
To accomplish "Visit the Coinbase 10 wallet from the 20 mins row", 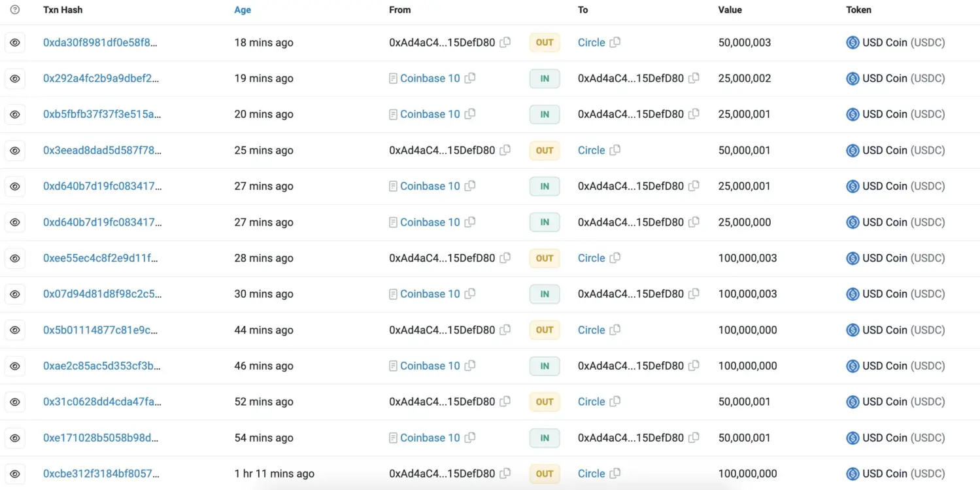I will pos(430,114).
